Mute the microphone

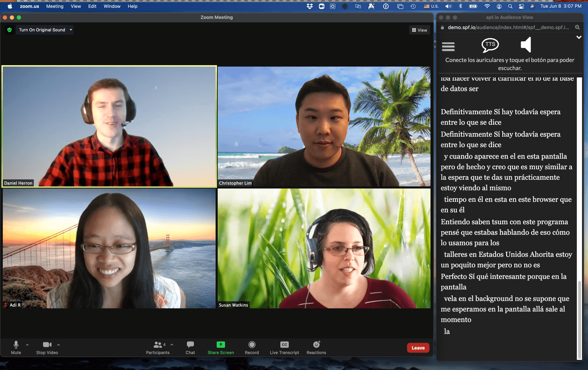16,348
